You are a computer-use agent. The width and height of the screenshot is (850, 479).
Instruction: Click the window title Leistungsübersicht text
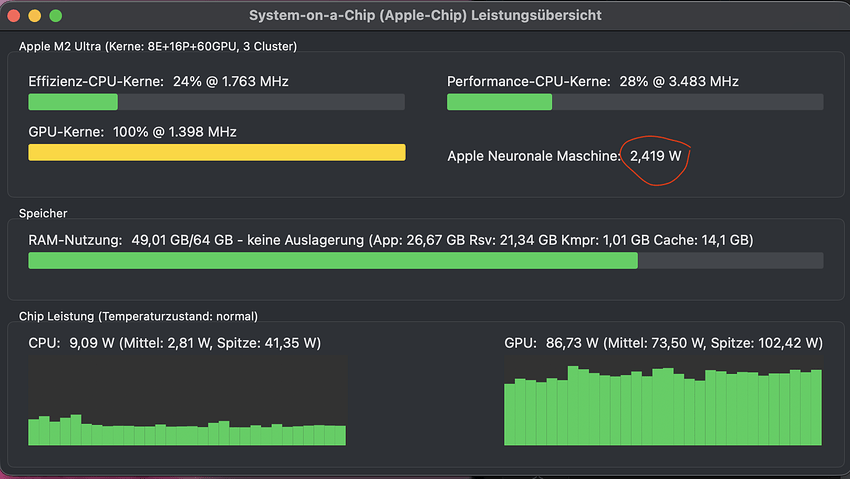tap(425, 16)
